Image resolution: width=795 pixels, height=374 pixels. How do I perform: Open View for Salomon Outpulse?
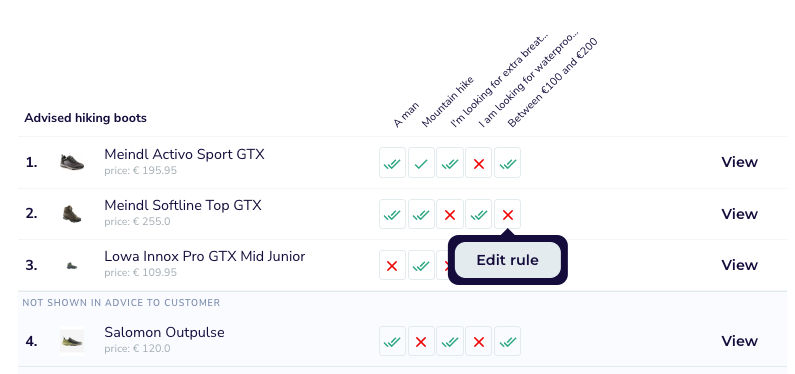[739, 341]
